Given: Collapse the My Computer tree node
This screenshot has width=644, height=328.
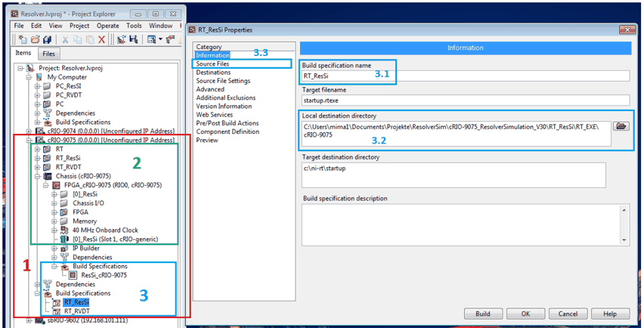Looking at the screenshot, I should pyautogui.click(x=29, y=77).
